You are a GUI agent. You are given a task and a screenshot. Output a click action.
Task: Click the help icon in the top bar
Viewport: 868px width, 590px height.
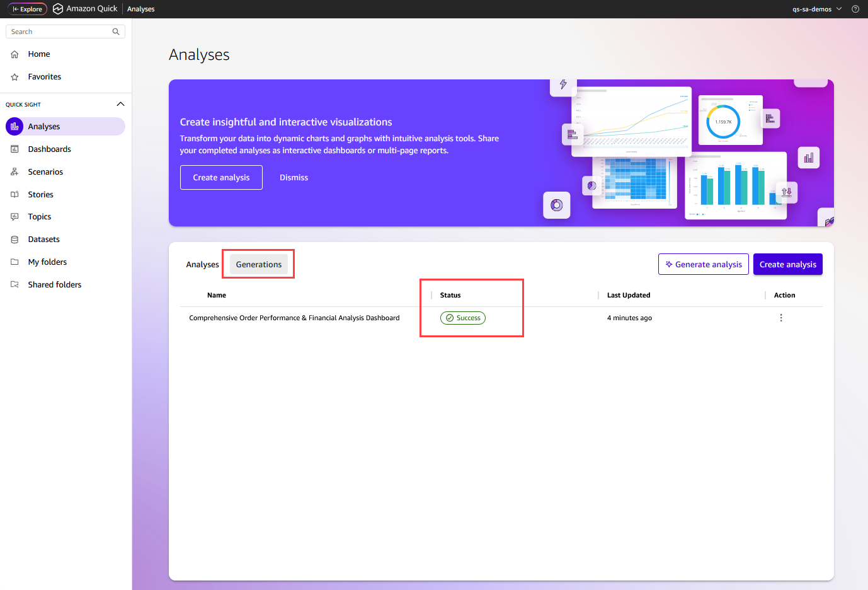click(x=855, y=9)
